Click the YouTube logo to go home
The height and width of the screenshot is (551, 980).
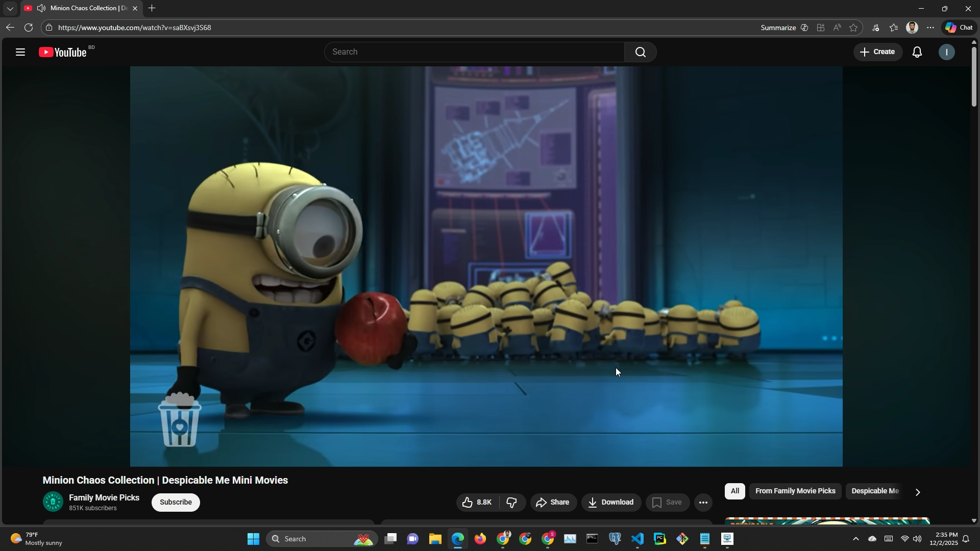63,52
